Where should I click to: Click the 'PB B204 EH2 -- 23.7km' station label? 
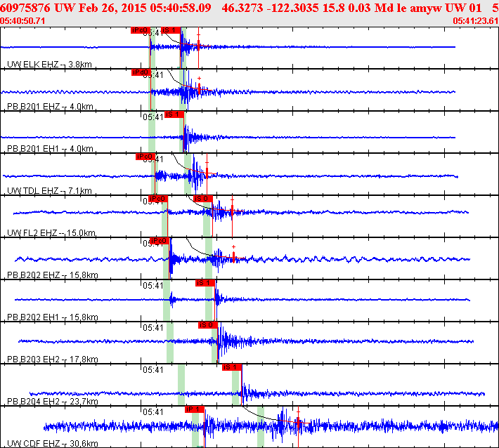point(53,402)
